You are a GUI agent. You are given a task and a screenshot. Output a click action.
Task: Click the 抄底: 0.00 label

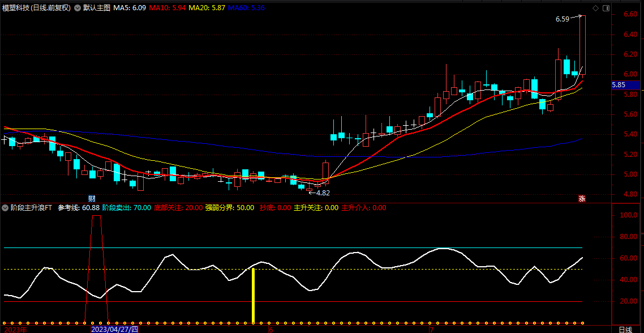275,208
